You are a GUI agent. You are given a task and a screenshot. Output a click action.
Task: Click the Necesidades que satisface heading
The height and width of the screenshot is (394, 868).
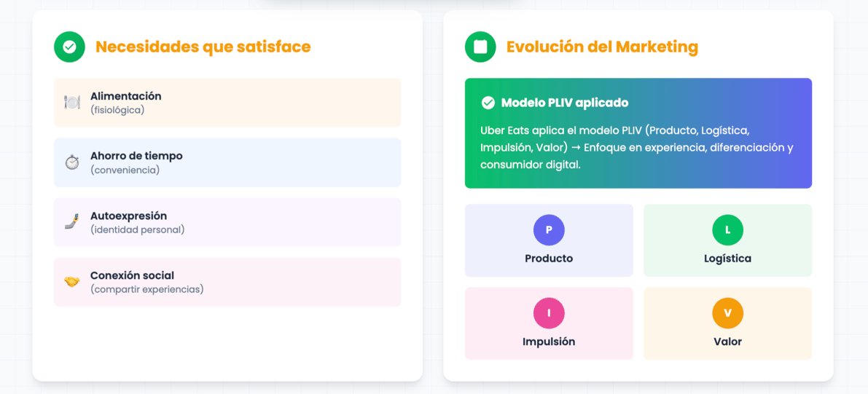pyautogui.click(x=203, y=47)
